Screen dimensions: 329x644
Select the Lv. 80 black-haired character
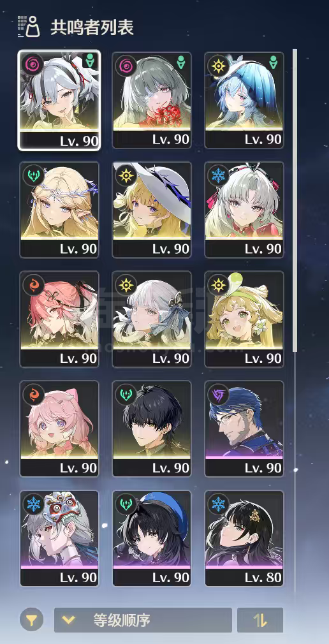(244, 538)
